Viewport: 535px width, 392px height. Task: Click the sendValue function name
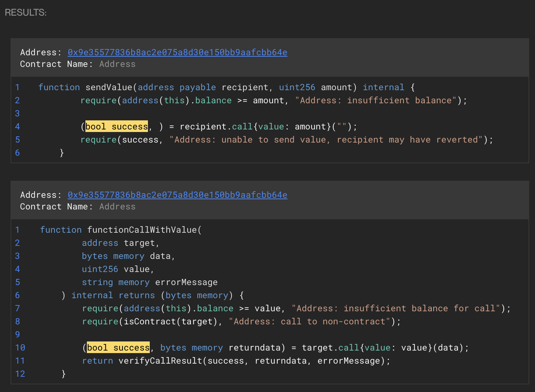click(109, 87)
